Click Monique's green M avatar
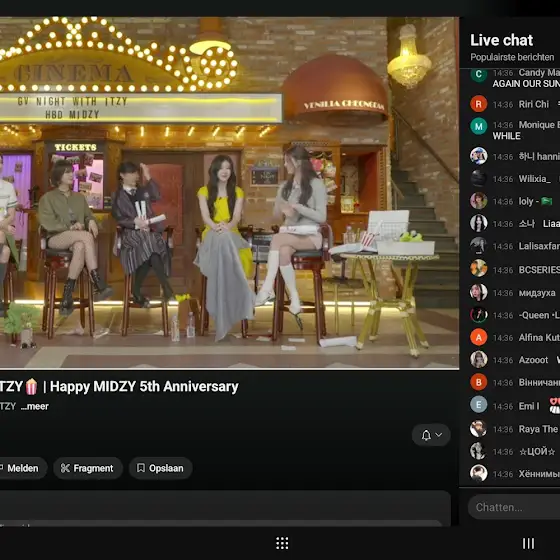This screenshot has width=560, height=560. tap(479, 126)
